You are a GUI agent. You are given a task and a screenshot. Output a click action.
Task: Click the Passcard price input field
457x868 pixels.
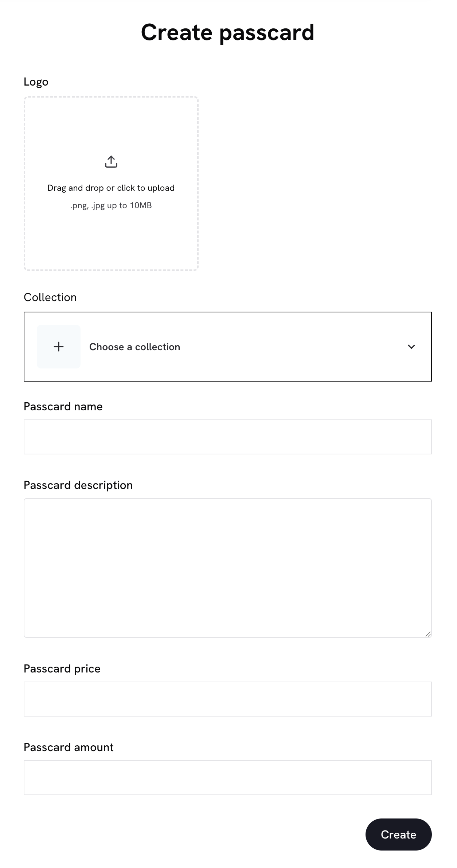point(227,699)
